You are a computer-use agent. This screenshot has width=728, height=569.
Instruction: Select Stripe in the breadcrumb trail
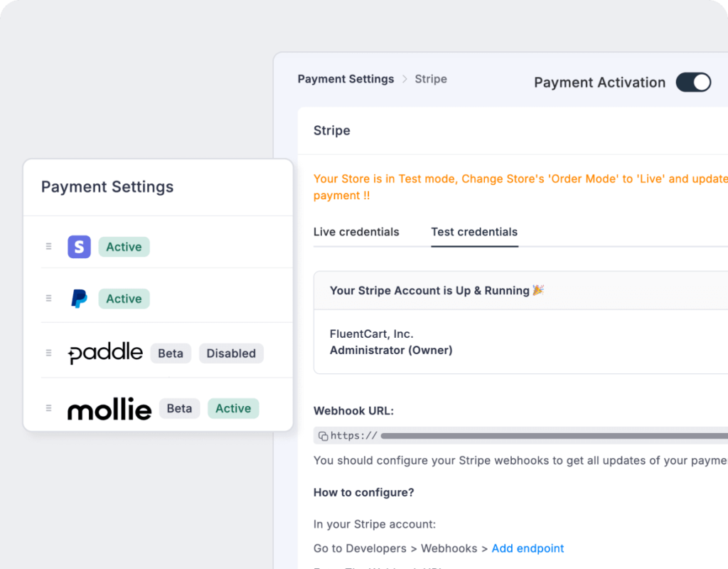click(430, 79)
